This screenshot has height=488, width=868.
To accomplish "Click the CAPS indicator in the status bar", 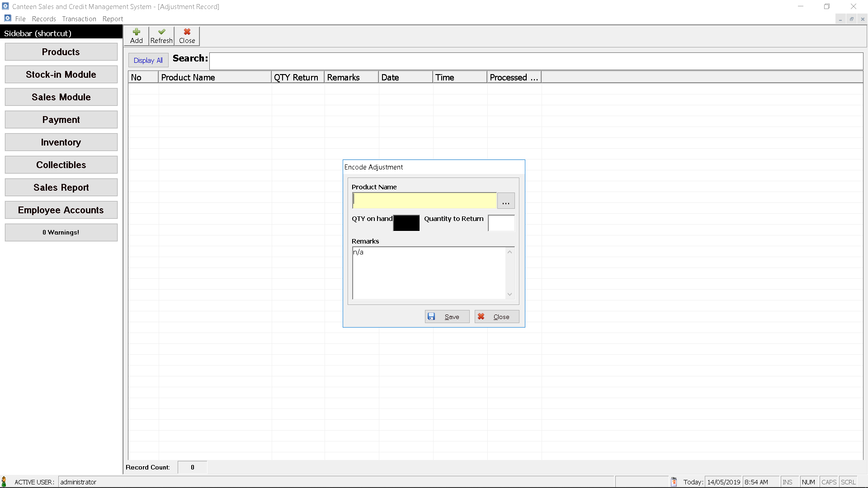I will pyautogui.click(x=829, y=482).
